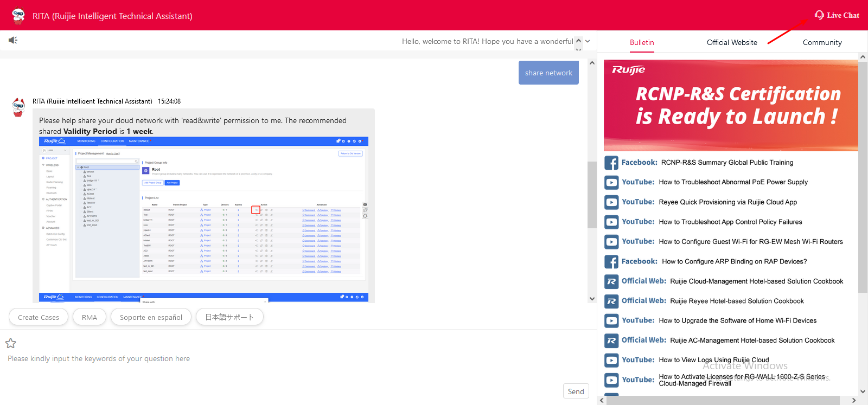Open How to Troubleshoot Abnormal PoE Power Supply
This screenshot has width=868, height=405.
(x=733, y=182)
